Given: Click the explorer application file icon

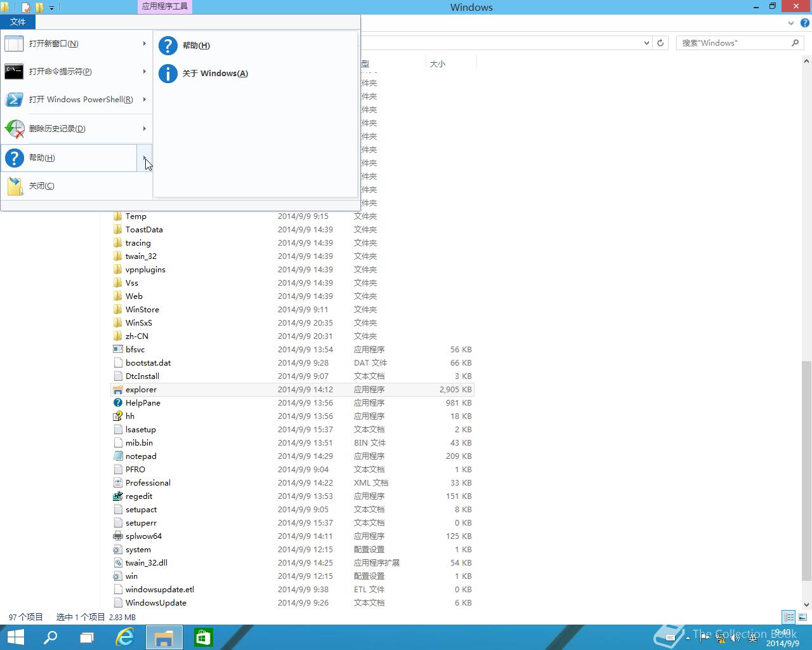Looking at the screenshot, I should tap(117, 390).
